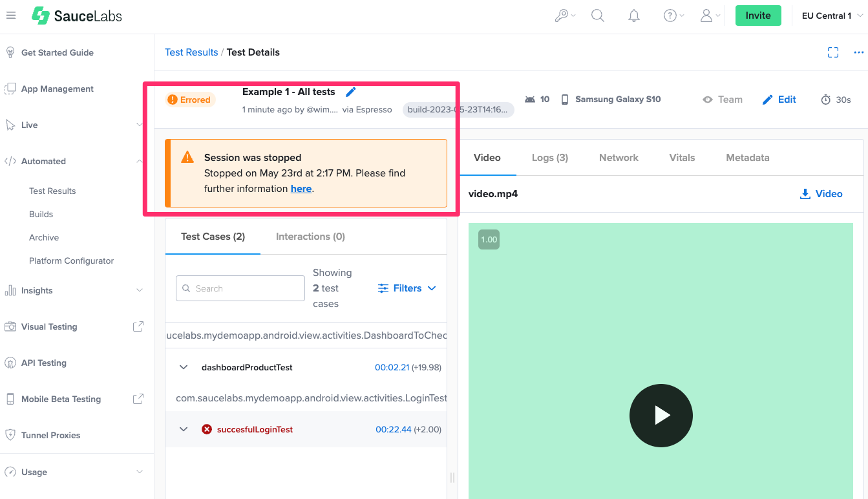This screenshot has height=499, width=868.
Task: Click the build-2023-05-23 tag
Action: 458,110
